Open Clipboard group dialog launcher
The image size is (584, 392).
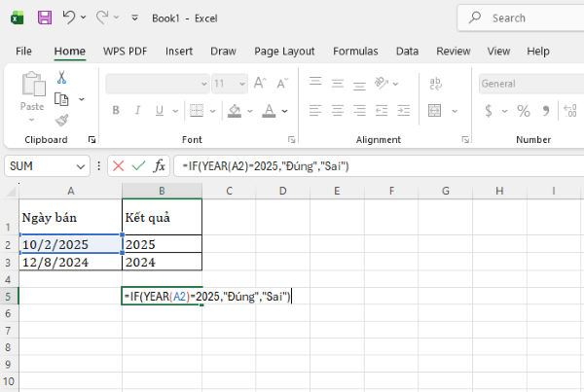pyautogui.click(x=91, y=140)
